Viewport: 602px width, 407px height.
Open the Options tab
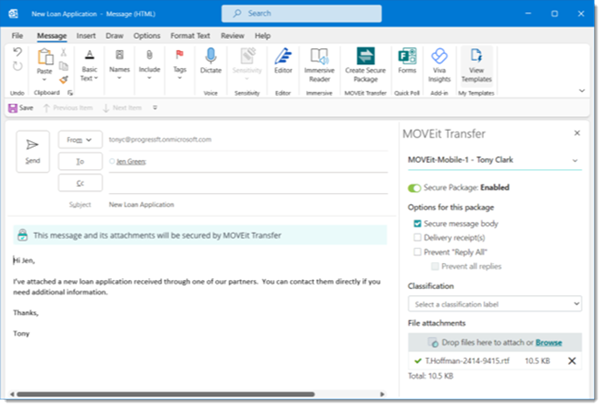[x=147, y=36]
